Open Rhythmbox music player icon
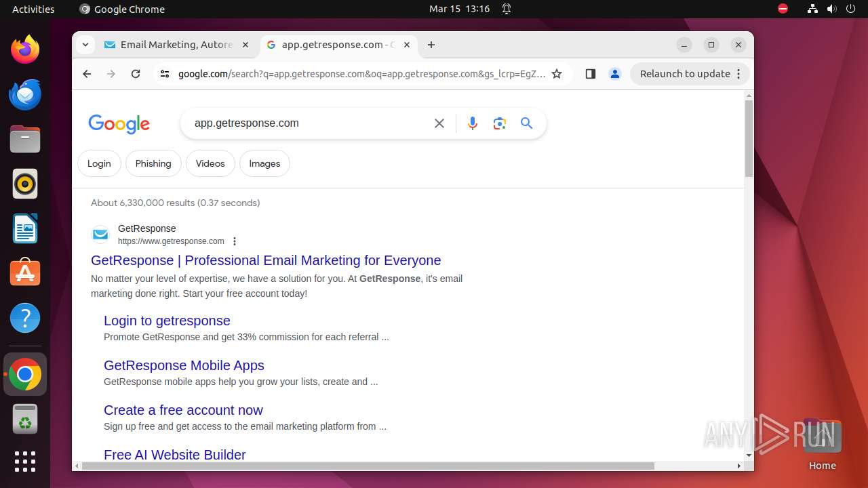868x488 pixels. (x=25, y=184)
